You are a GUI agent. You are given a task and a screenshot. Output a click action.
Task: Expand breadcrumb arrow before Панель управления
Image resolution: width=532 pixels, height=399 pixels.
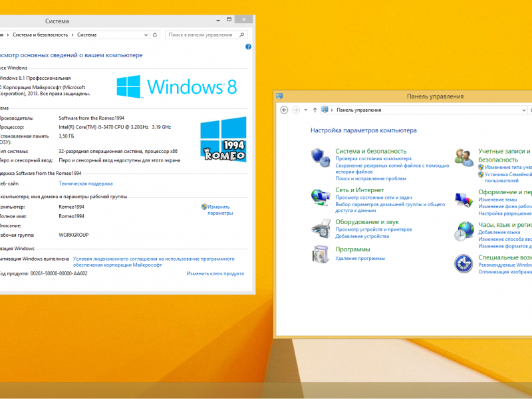[332, 110]
